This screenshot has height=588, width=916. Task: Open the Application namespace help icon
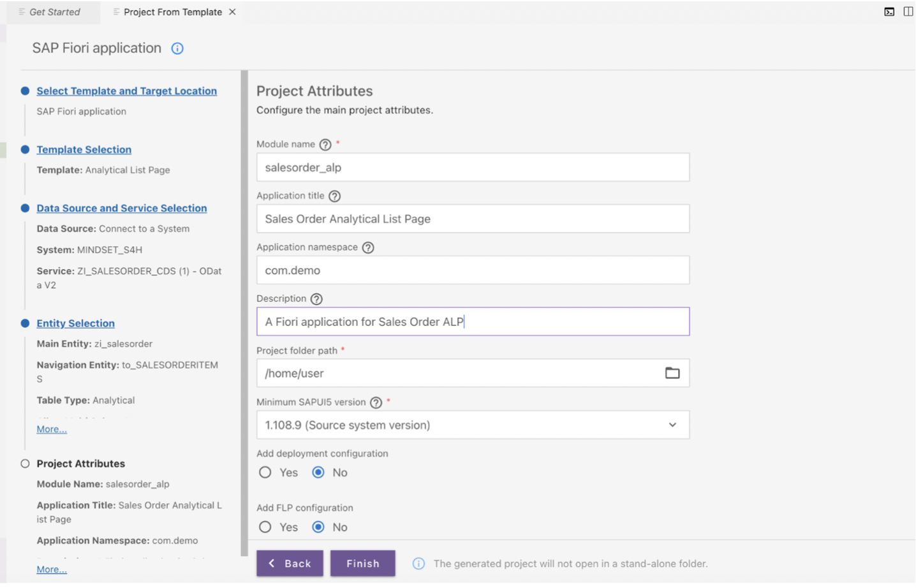(368, 247)
